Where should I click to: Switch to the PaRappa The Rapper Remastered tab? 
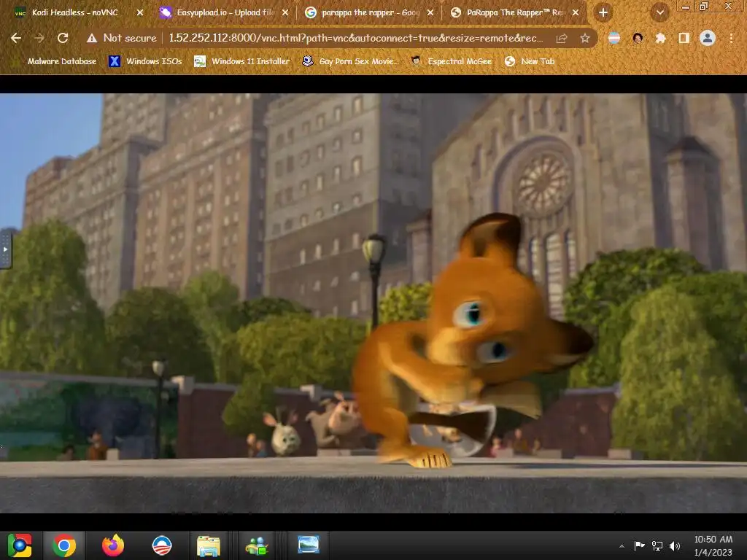tap(514, 12)
